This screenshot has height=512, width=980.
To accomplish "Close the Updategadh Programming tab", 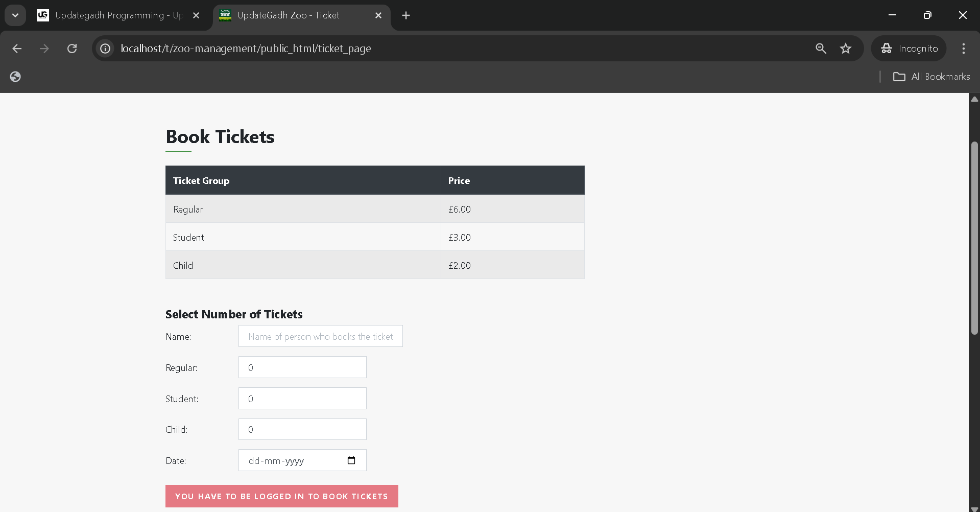I will tap(196, 15).
